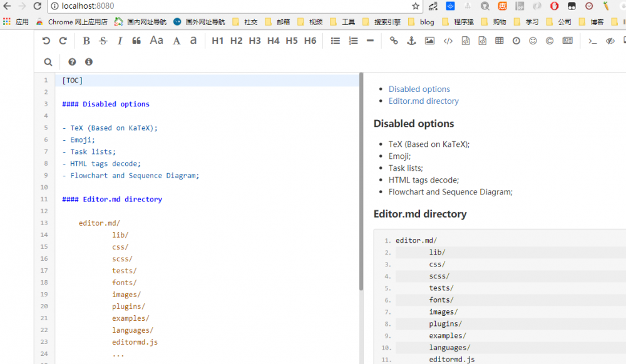626x364 pixels.
Task: Toggle an unordered list
Action: coord(335,40)
